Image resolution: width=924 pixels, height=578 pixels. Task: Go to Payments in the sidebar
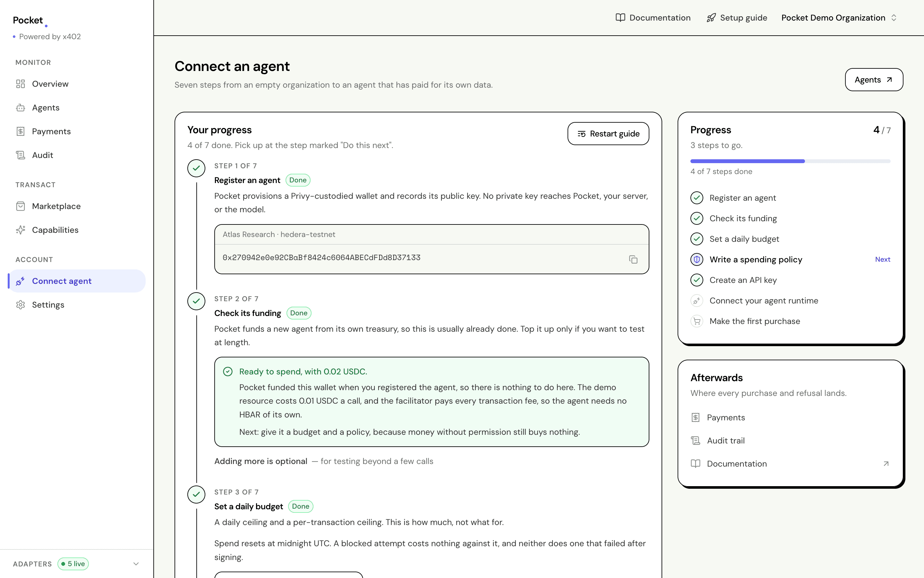(76, 131)
